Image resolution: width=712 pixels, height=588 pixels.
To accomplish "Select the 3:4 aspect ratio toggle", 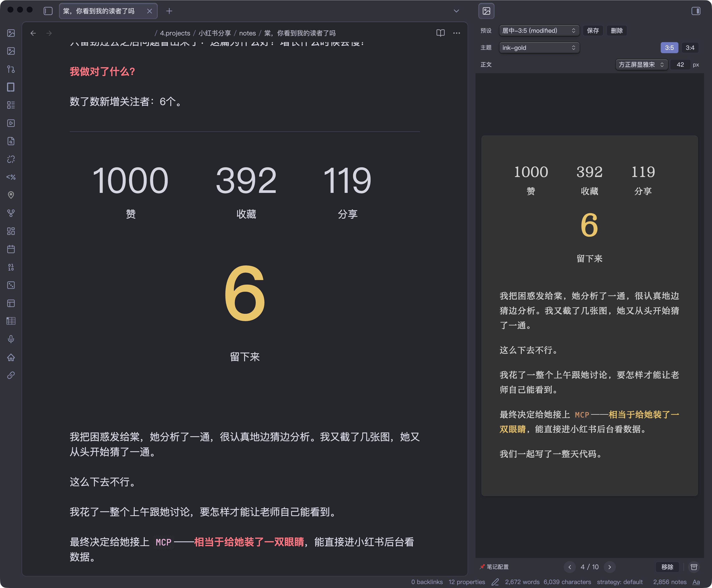I will [690, 48].
